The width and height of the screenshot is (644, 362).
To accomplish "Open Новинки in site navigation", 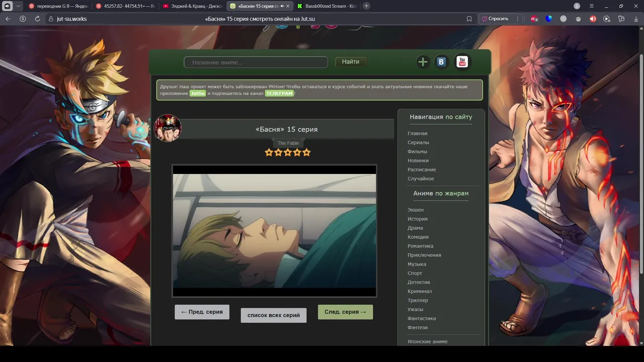I will click(418, 160).
